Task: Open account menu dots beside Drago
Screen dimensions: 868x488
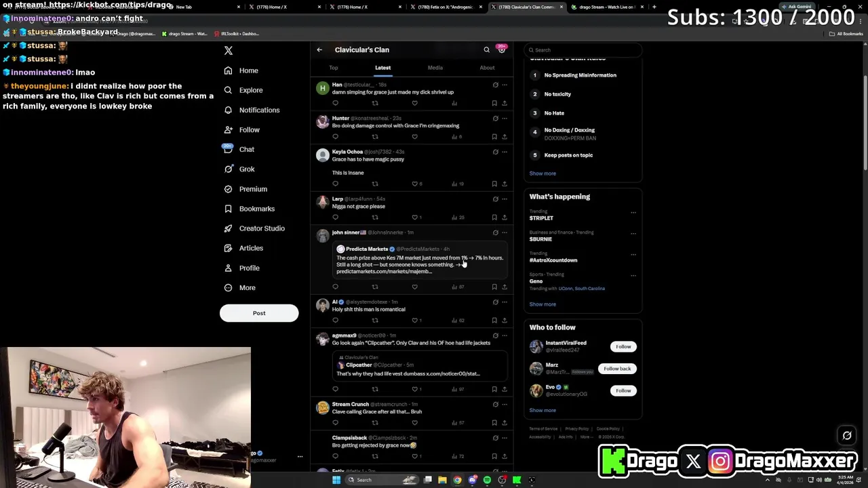Action: point(300,457)
